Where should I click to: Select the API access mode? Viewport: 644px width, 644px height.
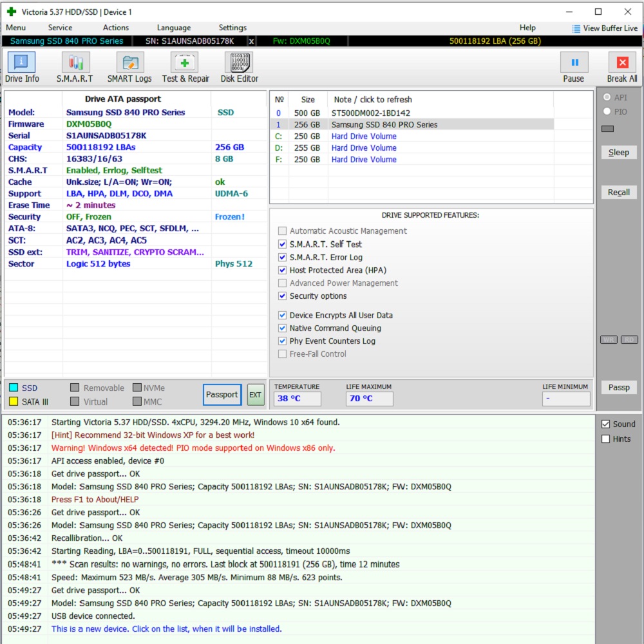tap(607, 97)
